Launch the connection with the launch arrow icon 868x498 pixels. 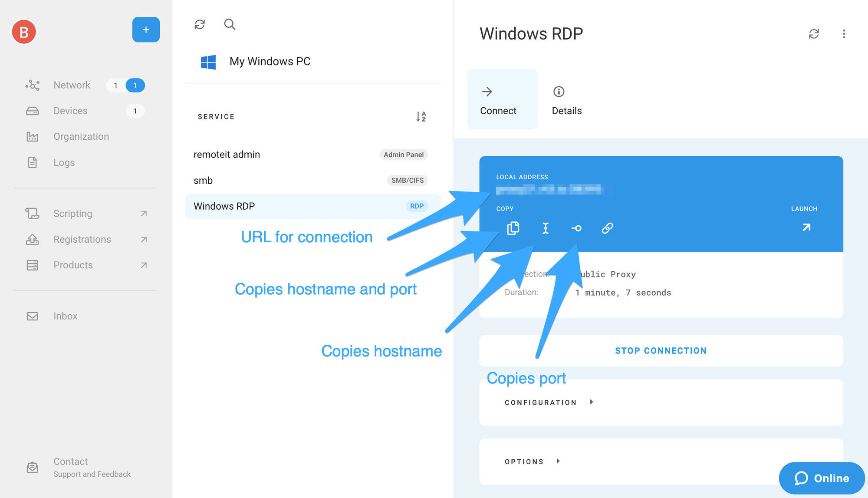coord(806,227)
